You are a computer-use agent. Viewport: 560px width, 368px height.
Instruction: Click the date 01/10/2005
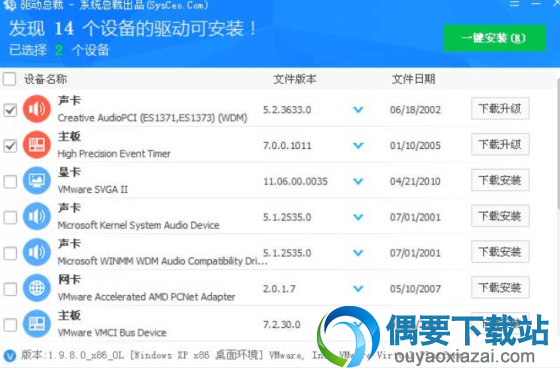415,145
